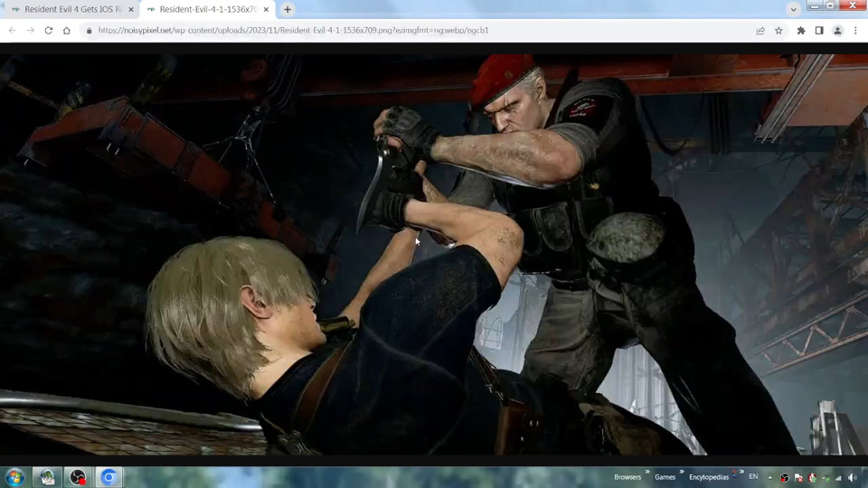This screenshot has height=488, width=868.
Task: Reload the current page
Action: (x=48, y=31)
